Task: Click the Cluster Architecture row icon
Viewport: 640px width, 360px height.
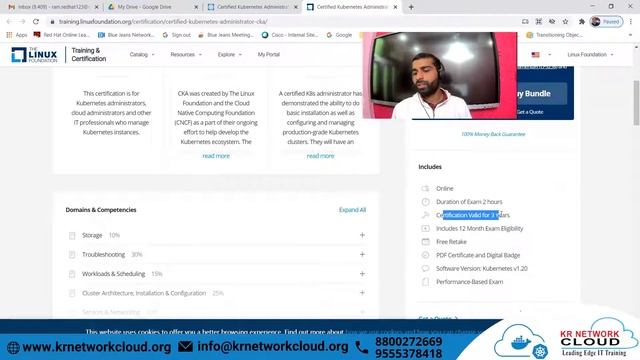Action: click(72, 293)
